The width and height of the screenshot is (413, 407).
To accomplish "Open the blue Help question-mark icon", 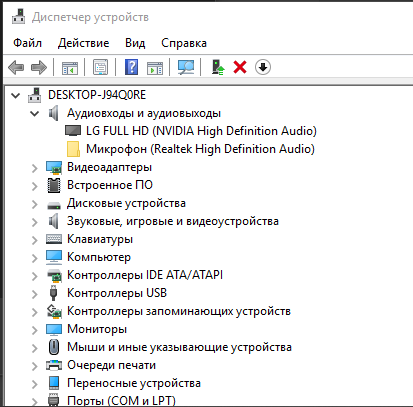I will click(132, 67).
